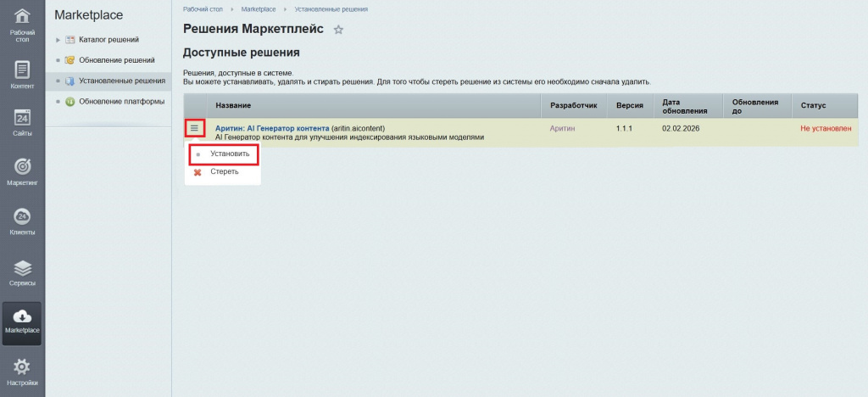Image resolution: width=868 pixels, height=397 pixels.
Task: Open the Аритин: AI Генератор контента link
Action: pos(271,128)
